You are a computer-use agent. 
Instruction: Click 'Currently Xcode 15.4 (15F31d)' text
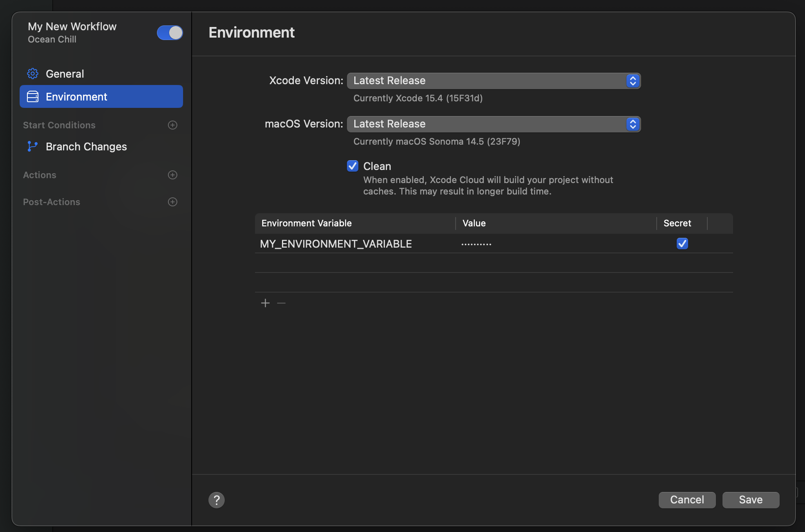click(x=418, y=98)
